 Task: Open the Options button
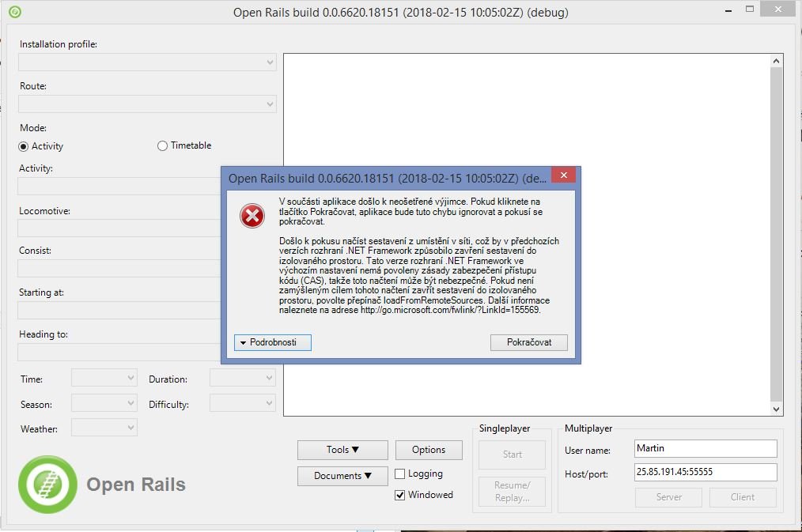point(429,450)
